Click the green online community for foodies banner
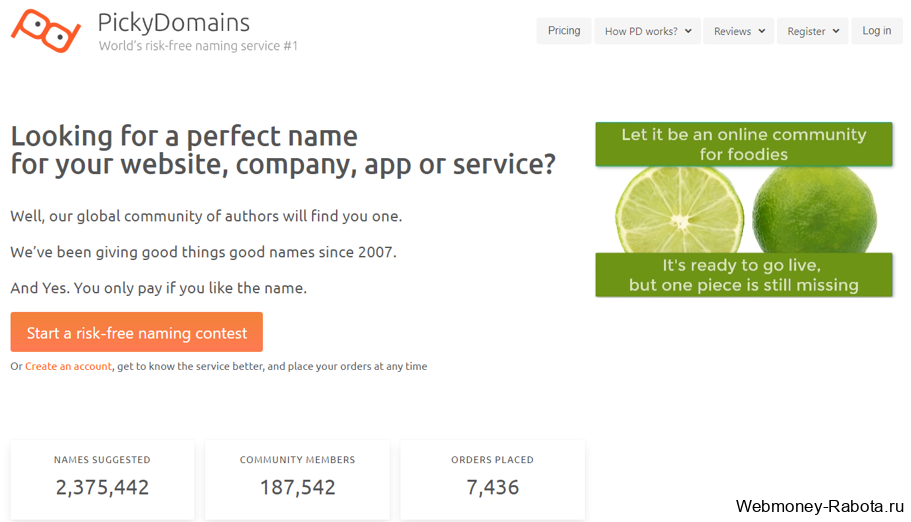Screen dimensions: 911x522 point(744,144)
